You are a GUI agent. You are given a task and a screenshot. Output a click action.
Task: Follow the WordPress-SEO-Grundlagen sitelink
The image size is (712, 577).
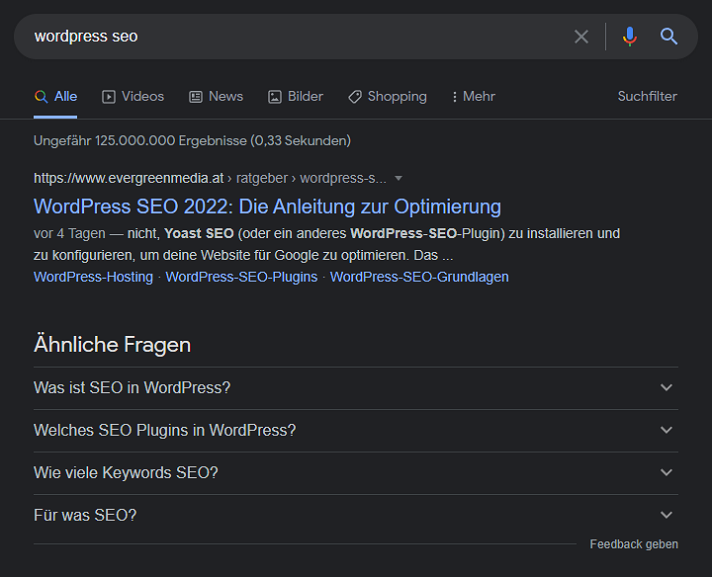pyautogui.click(x=419, y=277)
